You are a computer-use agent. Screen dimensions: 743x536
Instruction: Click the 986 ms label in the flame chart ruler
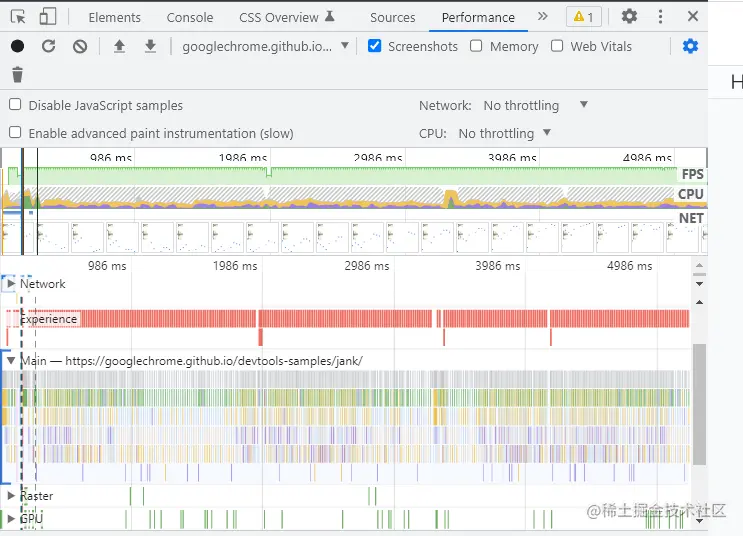click(107, 266)
